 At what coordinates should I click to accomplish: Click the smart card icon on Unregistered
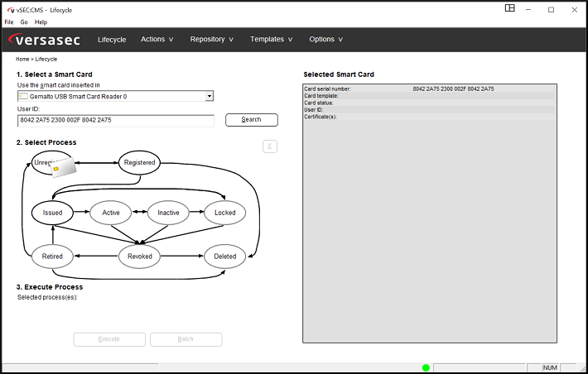click(64, 167)
